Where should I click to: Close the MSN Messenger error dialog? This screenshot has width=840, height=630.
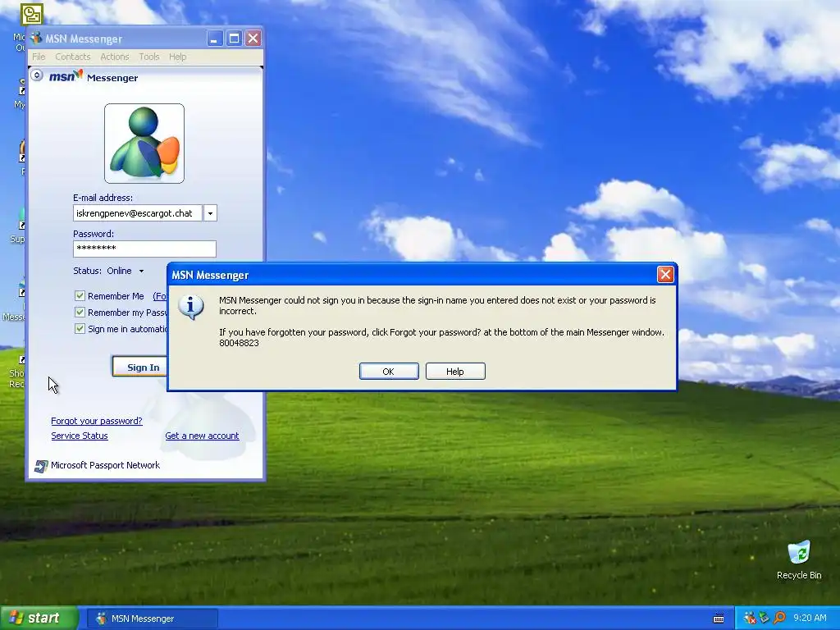tap(665, 274)
